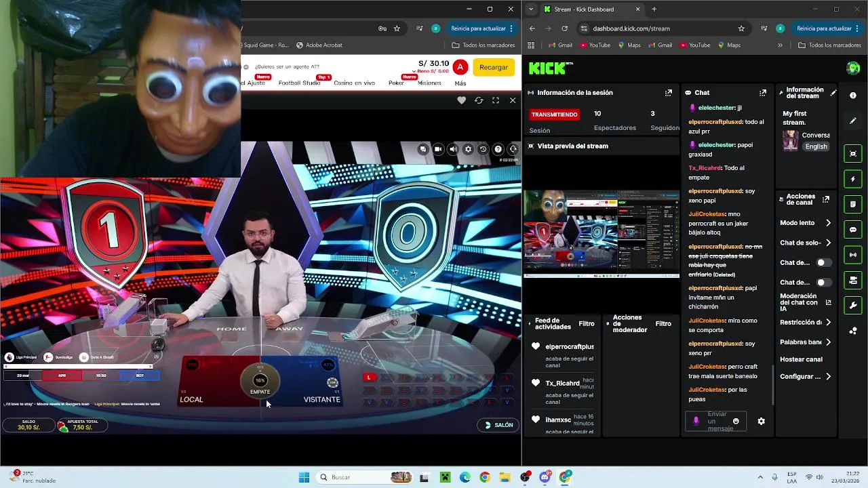Open chat settings gear icon

[761, 421]
